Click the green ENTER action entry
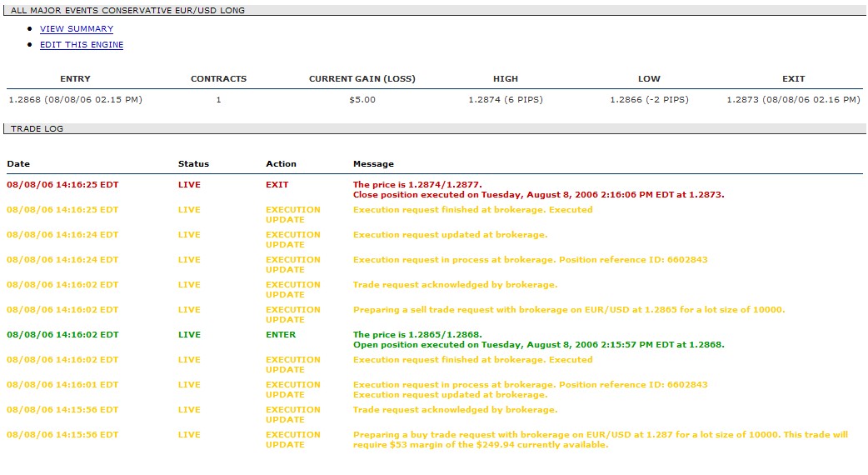868x475 pixels. click(281, 335)
